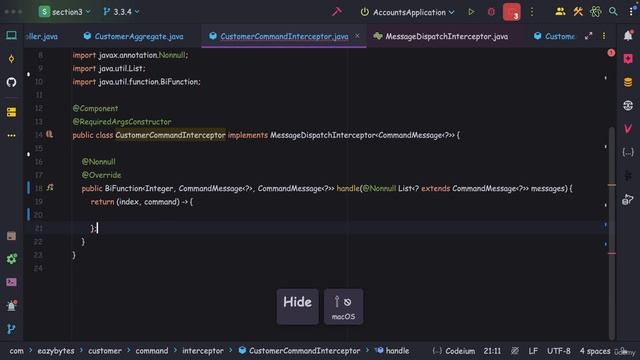Open the LF line separator dropdown

(x=533, y=351)
